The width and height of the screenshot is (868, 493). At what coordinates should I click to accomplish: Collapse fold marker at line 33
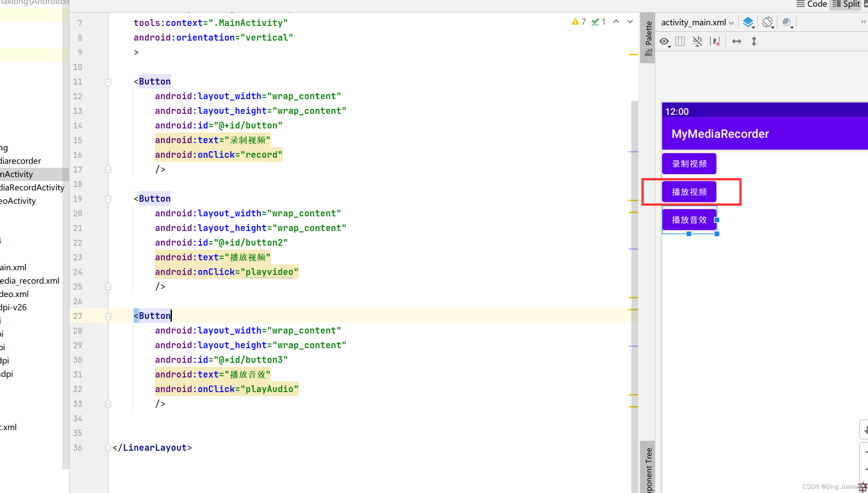[108, 403]
